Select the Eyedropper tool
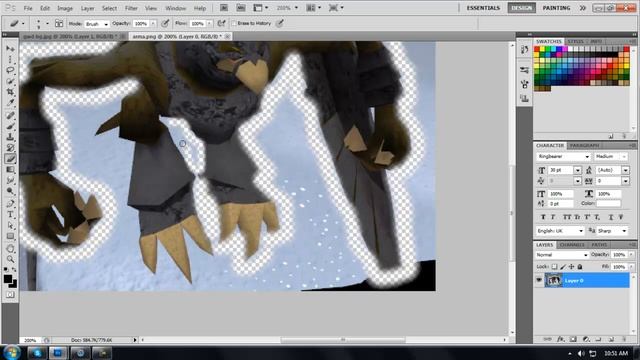The height and width of the screenshot is (360, 640). pos(10,103)
